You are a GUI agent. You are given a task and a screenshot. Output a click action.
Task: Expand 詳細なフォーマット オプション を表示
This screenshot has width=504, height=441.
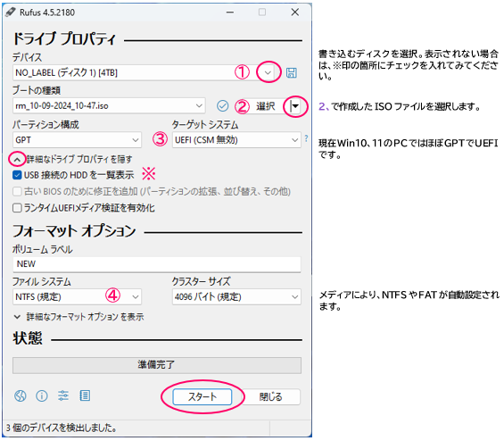(x=17, y=317)
